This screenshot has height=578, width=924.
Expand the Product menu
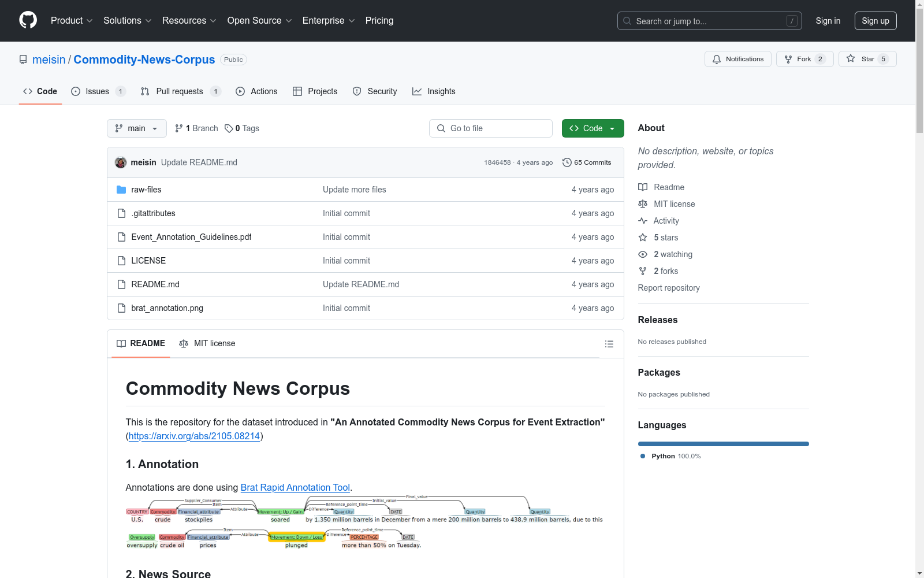click(72, 21)
